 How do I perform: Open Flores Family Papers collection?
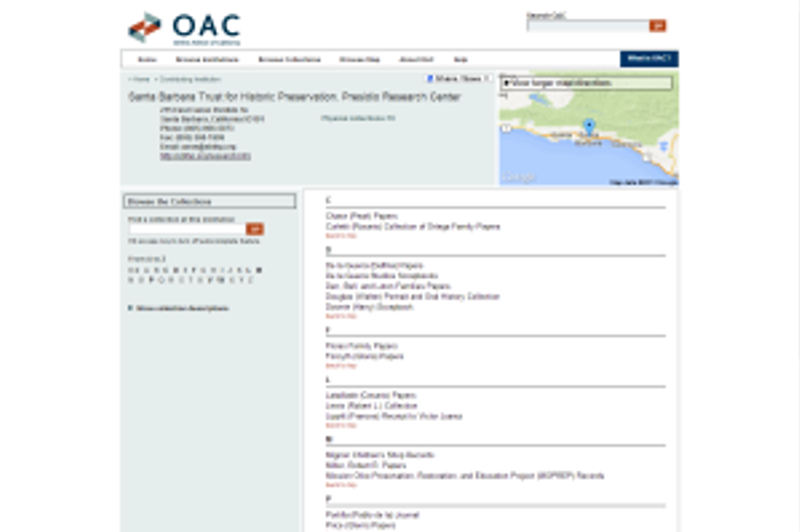point(361,346)
